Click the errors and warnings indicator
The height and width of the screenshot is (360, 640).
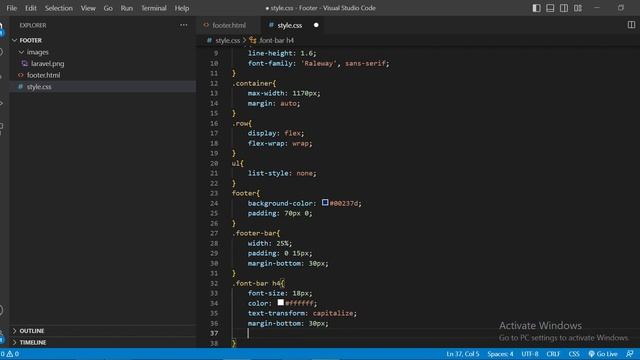click(x=10, y=354)
